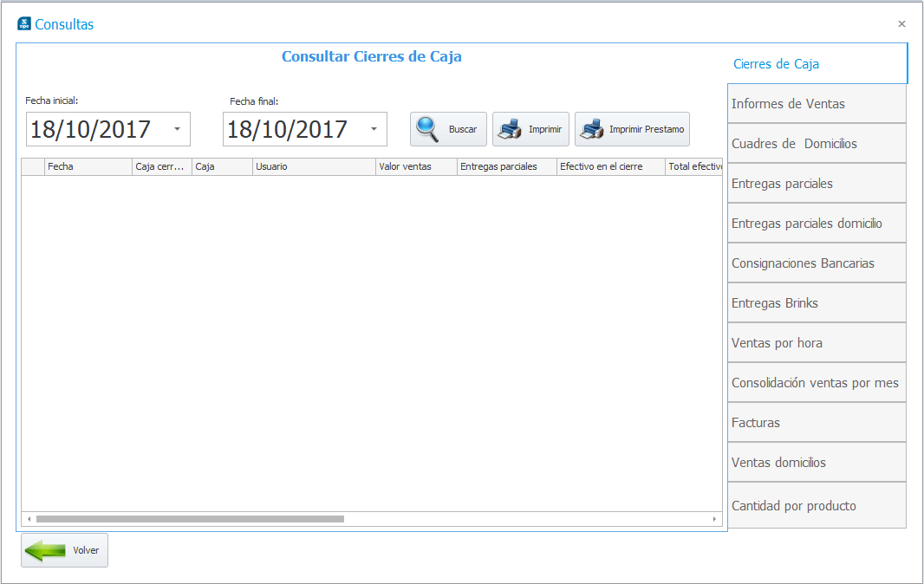Screen dimensions: 924x584
Task: Switch to Ventas por hora tab
Action: tap(817, 343)
